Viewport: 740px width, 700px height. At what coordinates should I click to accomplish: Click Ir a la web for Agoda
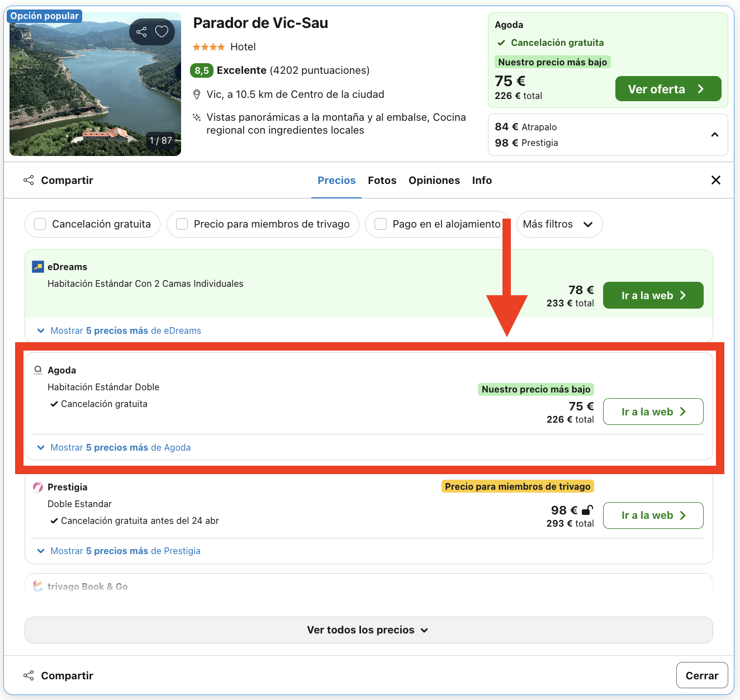(653, 412)
